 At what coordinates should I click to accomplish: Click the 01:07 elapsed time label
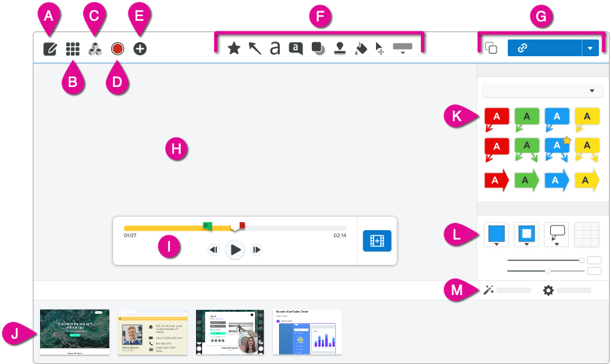(x=130, y=236)
